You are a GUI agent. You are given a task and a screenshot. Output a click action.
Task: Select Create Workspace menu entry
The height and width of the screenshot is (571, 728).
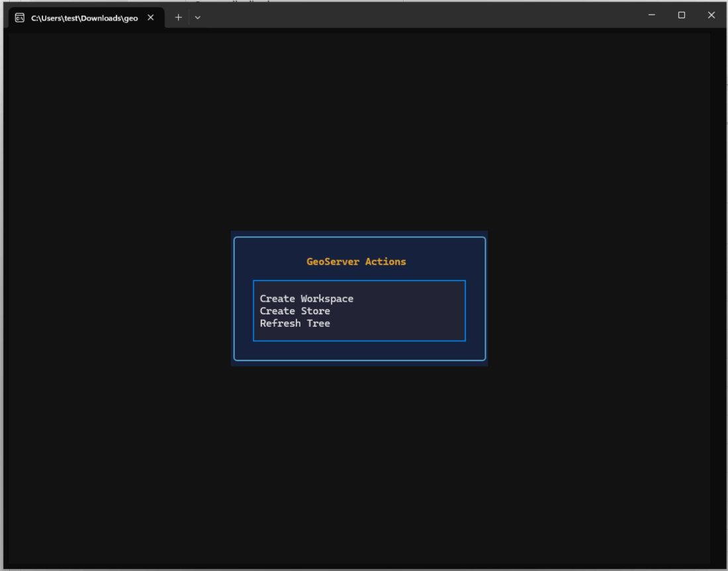pos(306,298)
